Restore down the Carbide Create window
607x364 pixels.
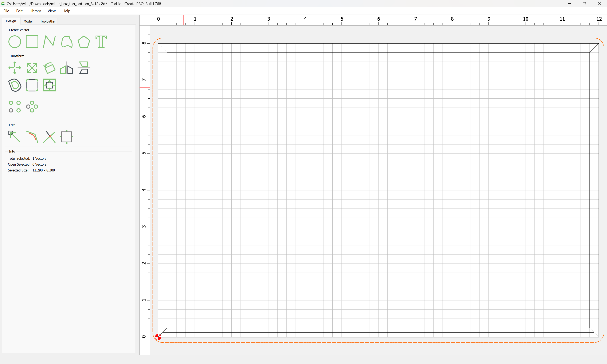584,3
